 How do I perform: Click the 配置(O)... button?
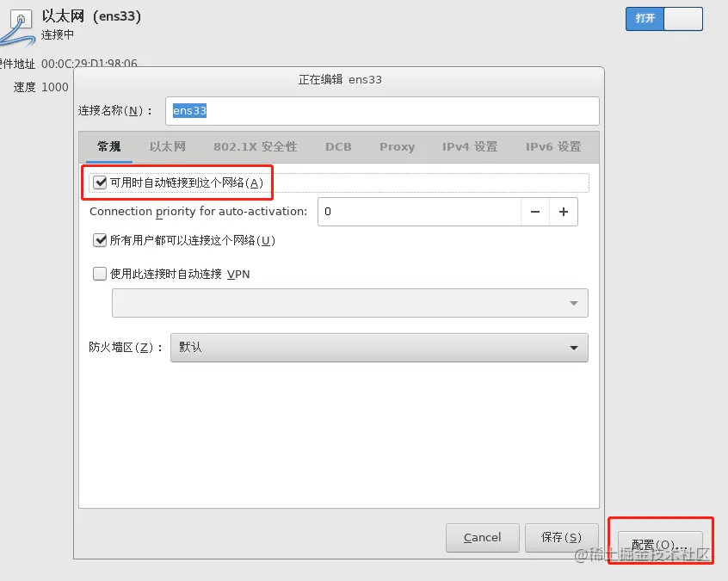click(x=660, y=545)
